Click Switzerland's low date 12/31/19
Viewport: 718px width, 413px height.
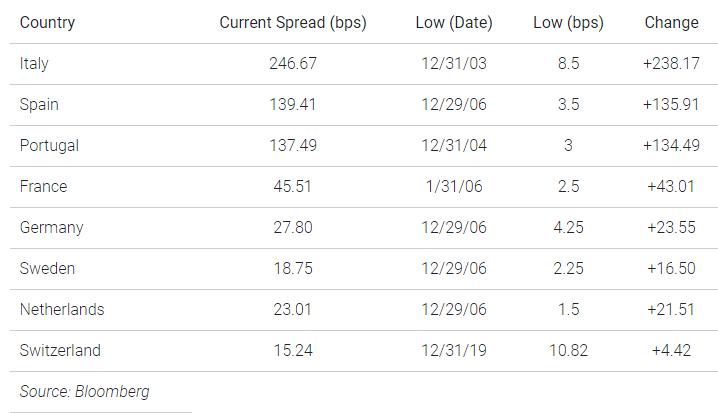pyautogui.click(x=454, y=350)
